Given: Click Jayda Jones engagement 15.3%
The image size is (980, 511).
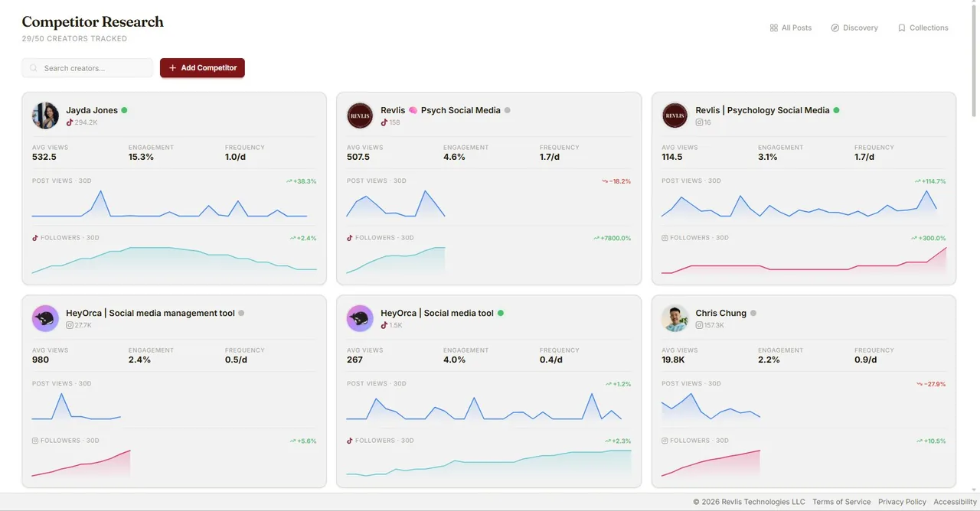Looking at the screenshot, I should tap(141, 157).
